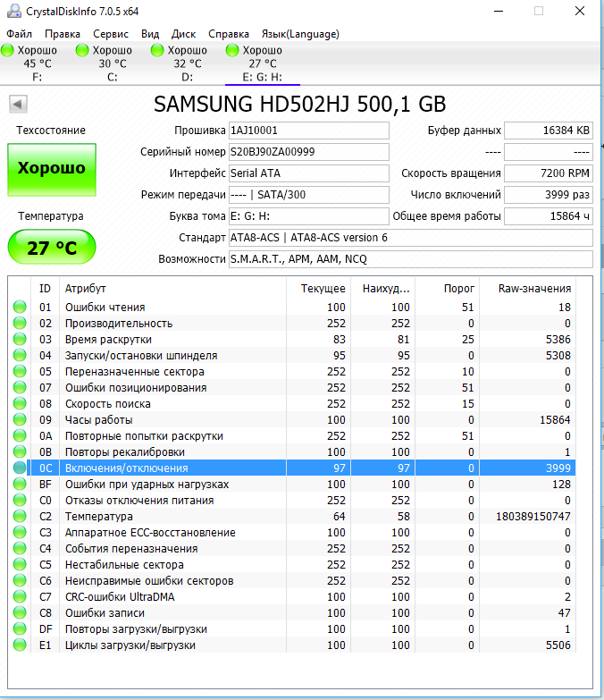Click status icon for Переназначенные сектора row
This screenshot has height=700, width=604.
20,371
